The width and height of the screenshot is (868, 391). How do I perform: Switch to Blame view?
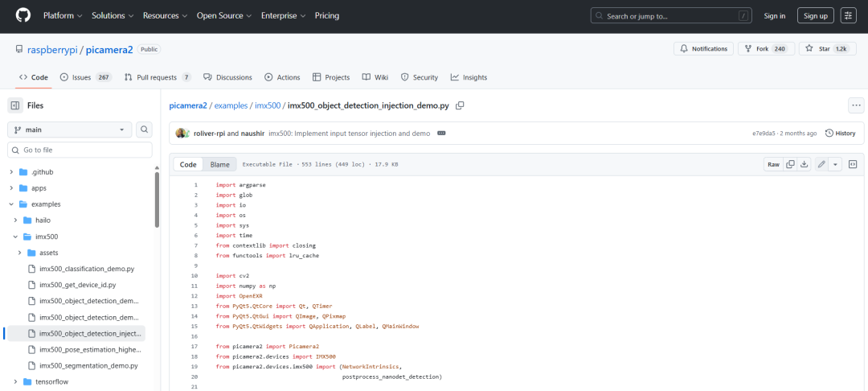219,164
